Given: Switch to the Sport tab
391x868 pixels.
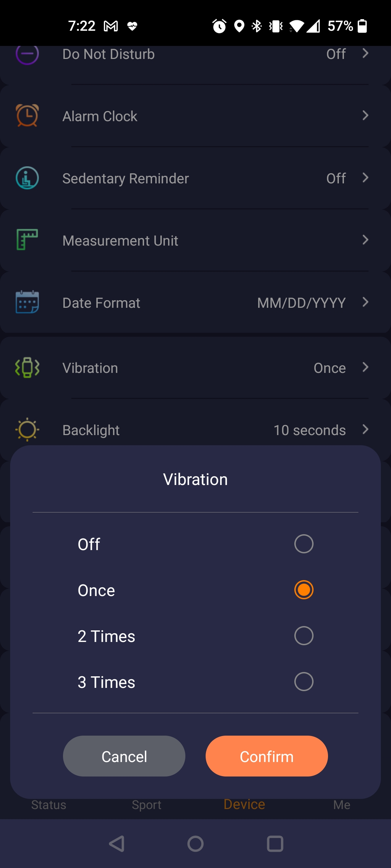Looking at the screenshot, I should pyautogui.click(x=147, y=805).
